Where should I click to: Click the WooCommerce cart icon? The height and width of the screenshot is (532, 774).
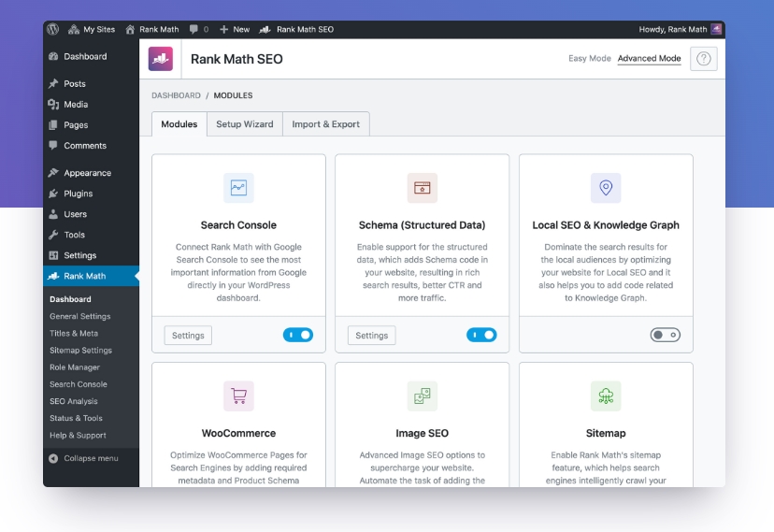[x=238, y=395]
